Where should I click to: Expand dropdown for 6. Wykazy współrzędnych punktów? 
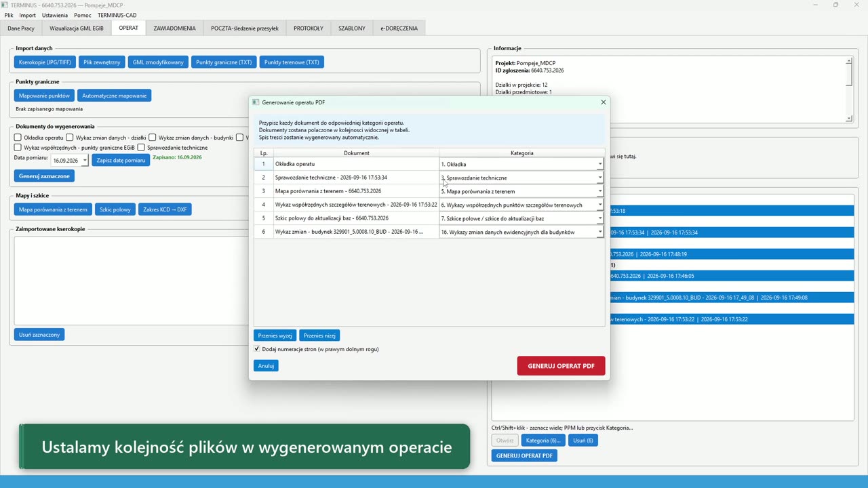599,205
